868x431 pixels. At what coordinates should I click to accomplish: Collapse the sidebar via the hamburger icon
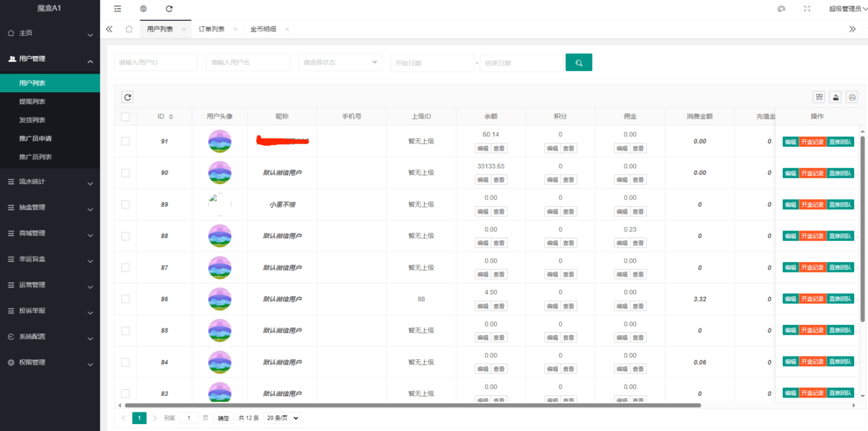(x=117, y=8)
